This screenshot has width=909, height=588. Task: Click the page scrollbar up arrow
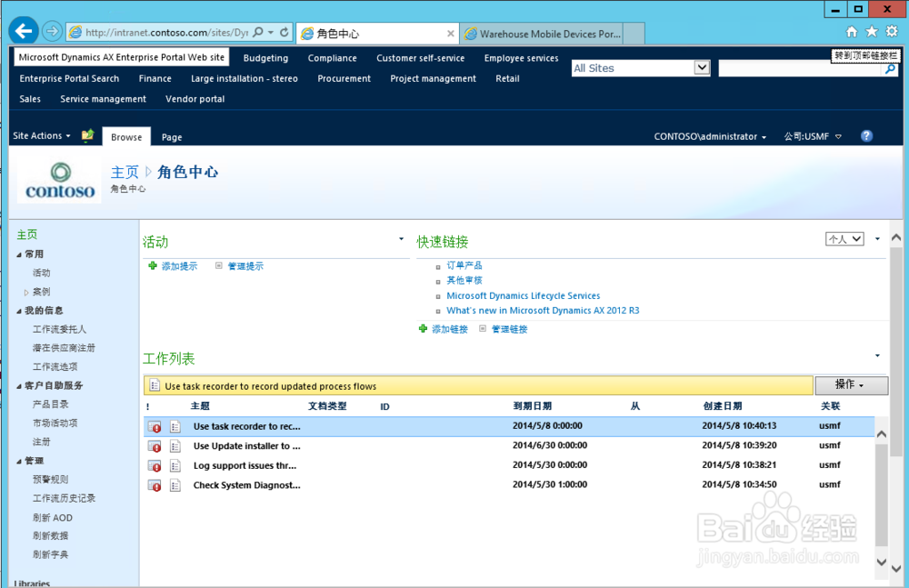click(x=895, y=237)
